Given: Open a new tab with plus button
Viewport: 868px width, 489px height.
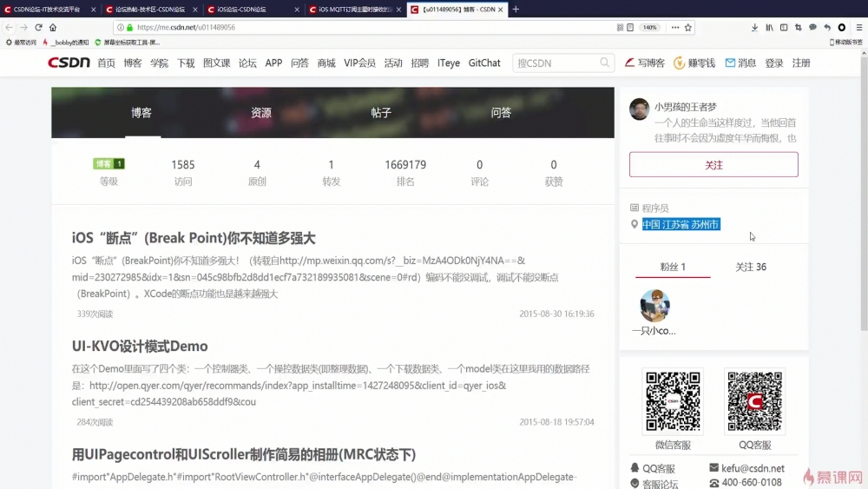Looking at the screenshot, I should [x=516, y=9].
